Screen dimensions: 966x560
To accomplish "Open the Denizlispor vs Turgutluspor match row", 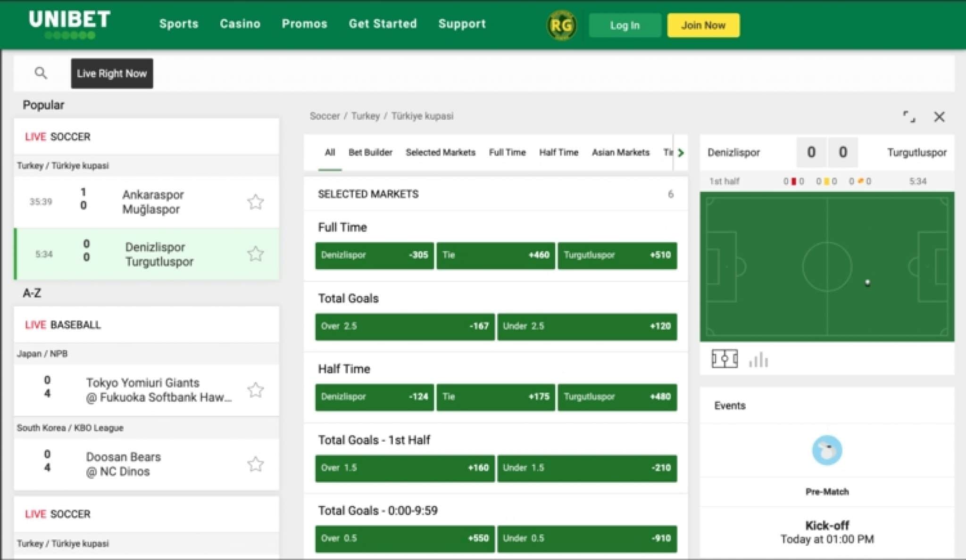I will pos(146,254).
